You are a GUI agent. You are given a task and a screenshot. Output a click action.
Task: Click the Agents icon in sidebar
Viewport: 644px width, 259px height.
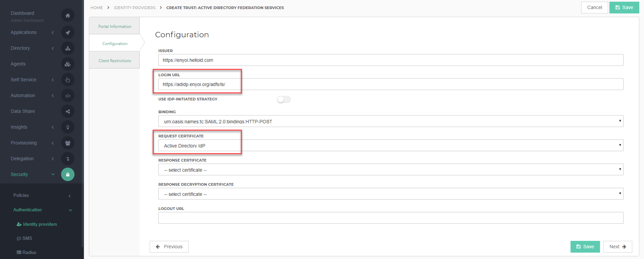(68, 64)
